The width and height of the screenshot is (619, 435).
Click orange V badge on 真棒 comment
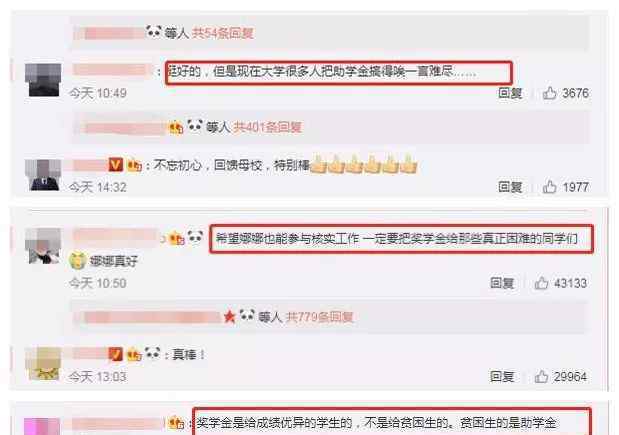[115, 354]
